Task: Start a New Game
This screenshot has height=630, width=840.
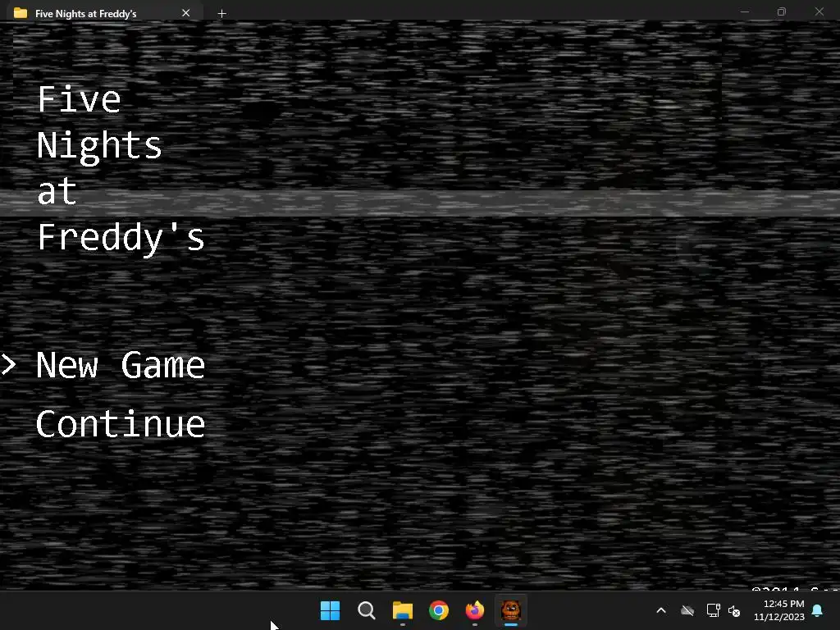Action: click(x=121, y=365)
